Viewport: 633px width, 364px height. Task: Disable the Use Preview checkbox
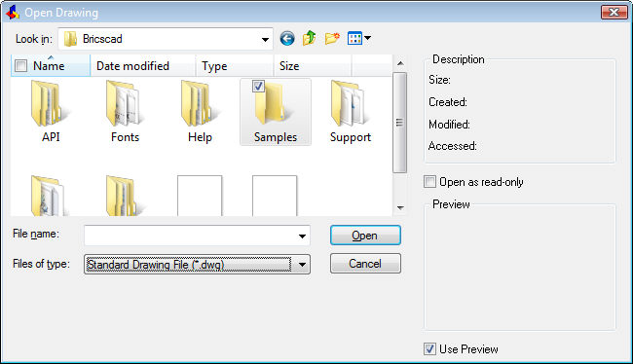pos(429,348)
